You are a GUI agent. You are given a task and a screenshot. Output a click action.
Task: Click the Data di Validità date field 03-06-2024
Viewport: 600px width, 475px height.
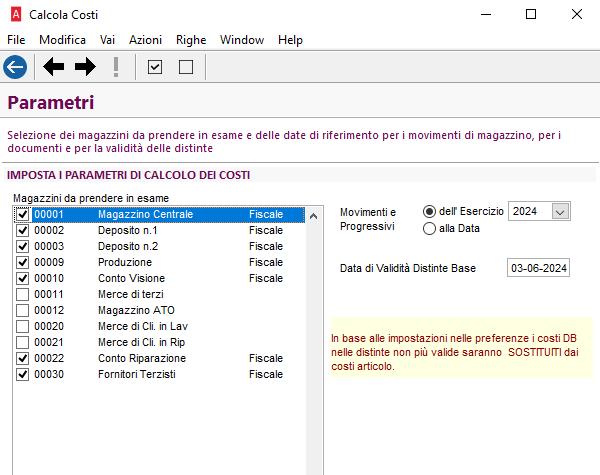pyautogui.click(x=538, y=268)
